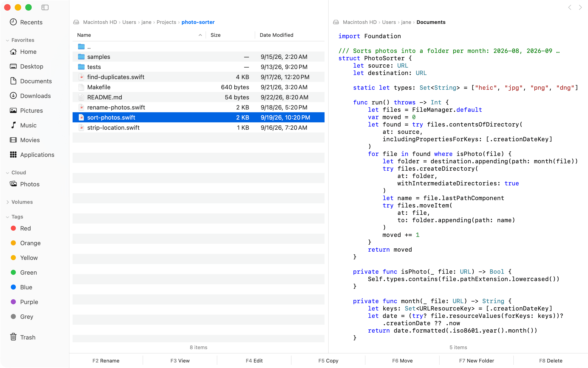The image size is (588, 368).
Task: Click the Home house icon
Action: click(13, 52)
